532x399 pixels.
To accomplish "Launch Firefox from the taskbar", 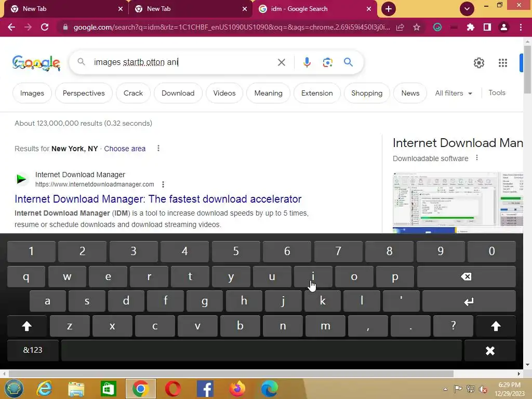I will pyautogui.click(x=237, y=389).
